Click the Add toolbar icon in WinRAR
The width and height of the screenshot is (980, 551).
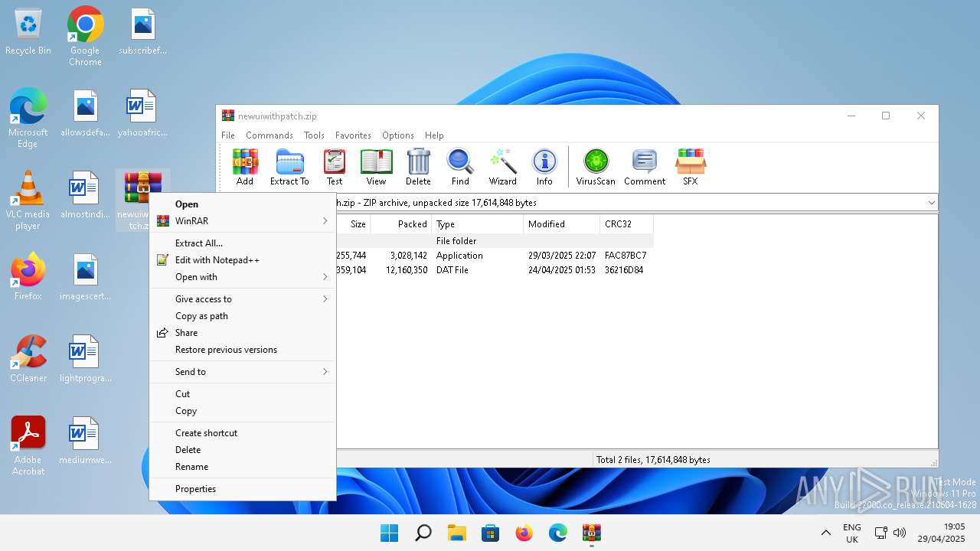[245, 167]
